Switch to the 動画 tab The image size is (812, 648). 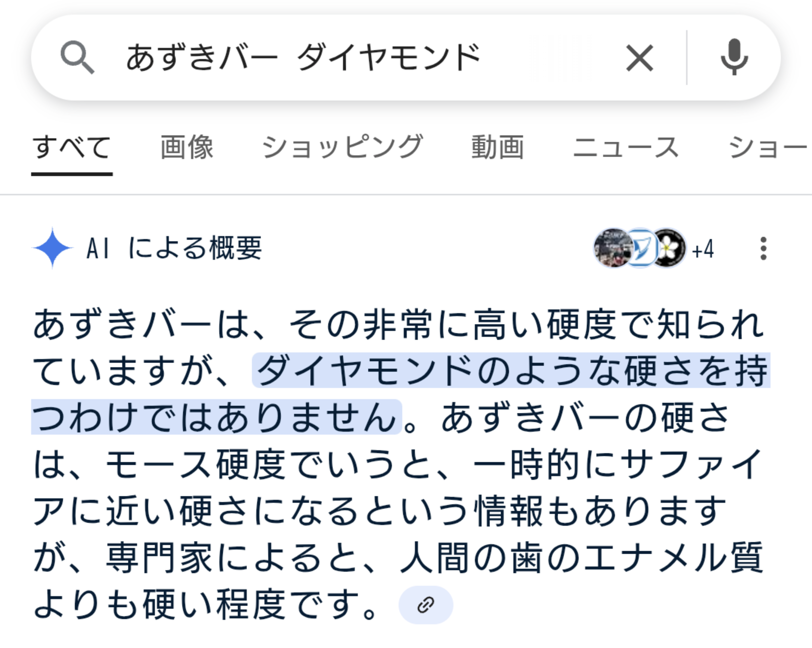pos(497,147)
